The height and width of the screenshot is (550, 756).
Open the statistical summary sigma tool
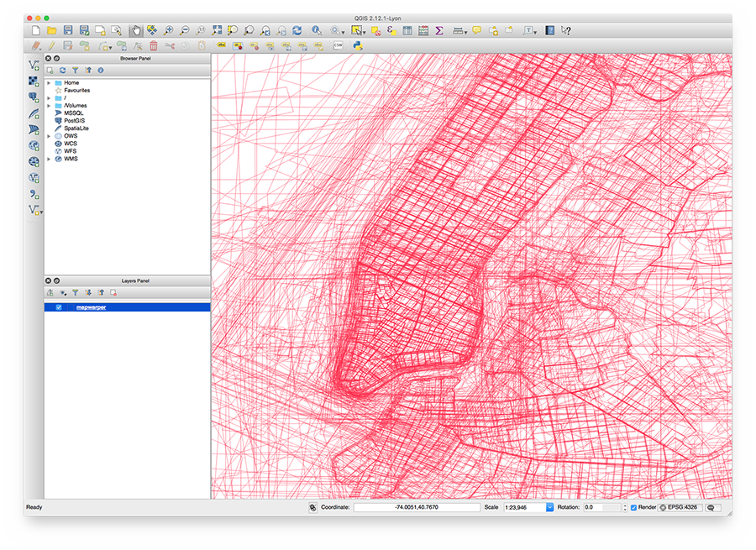coord(438,30)
